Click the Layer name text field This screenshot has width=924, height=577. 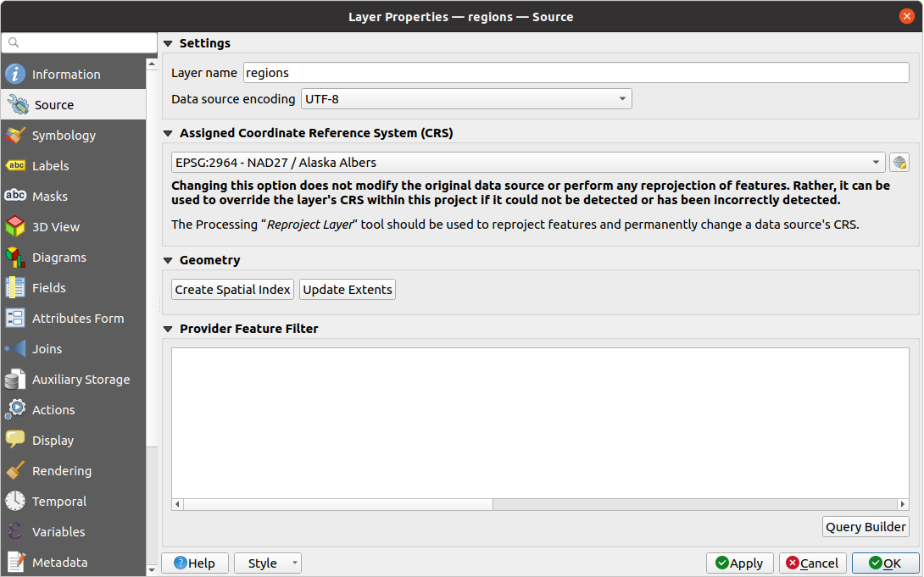coord(576,73)
